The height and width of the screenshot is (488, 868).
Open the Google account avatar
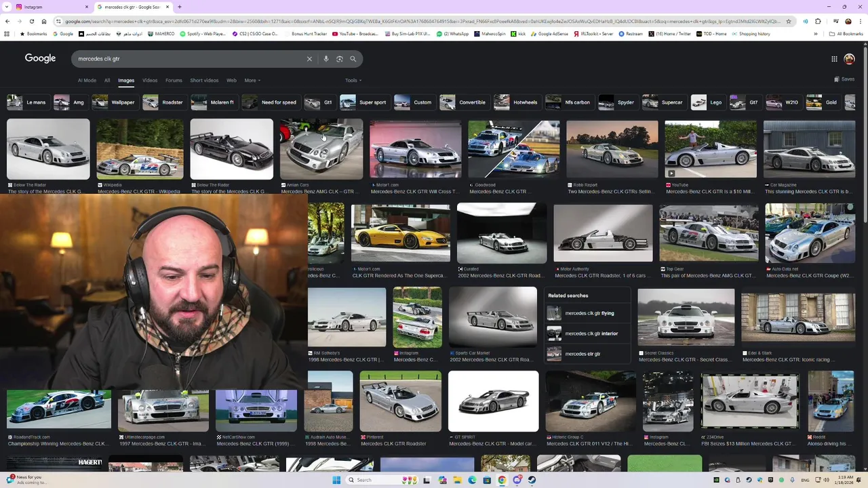coord(849,59)
